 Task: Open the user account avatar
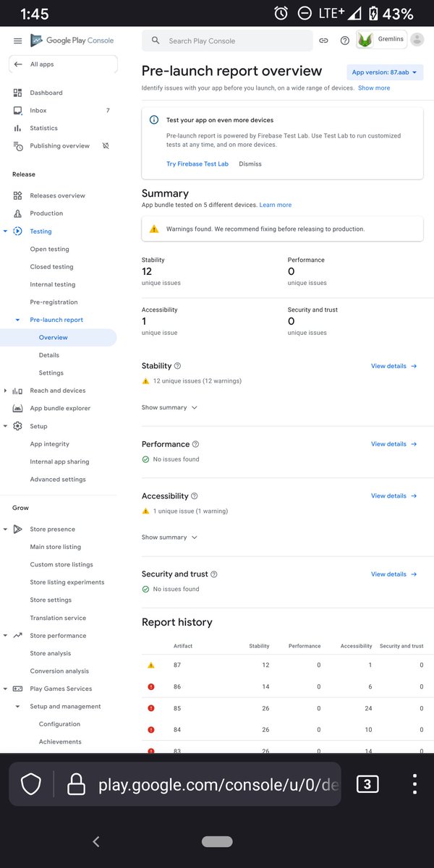coord(417,40)
